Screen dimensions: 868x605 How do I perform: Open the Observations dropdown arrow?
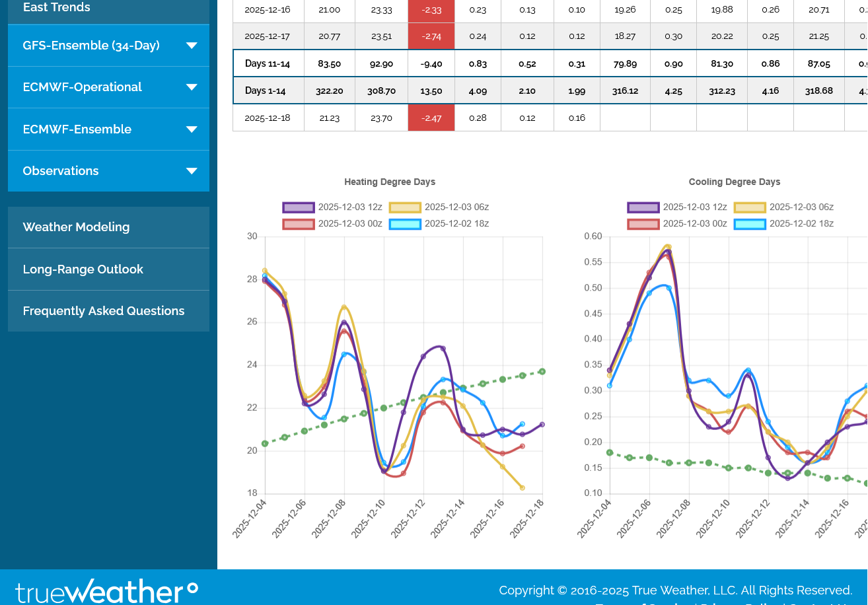click(x=192, y=171)
